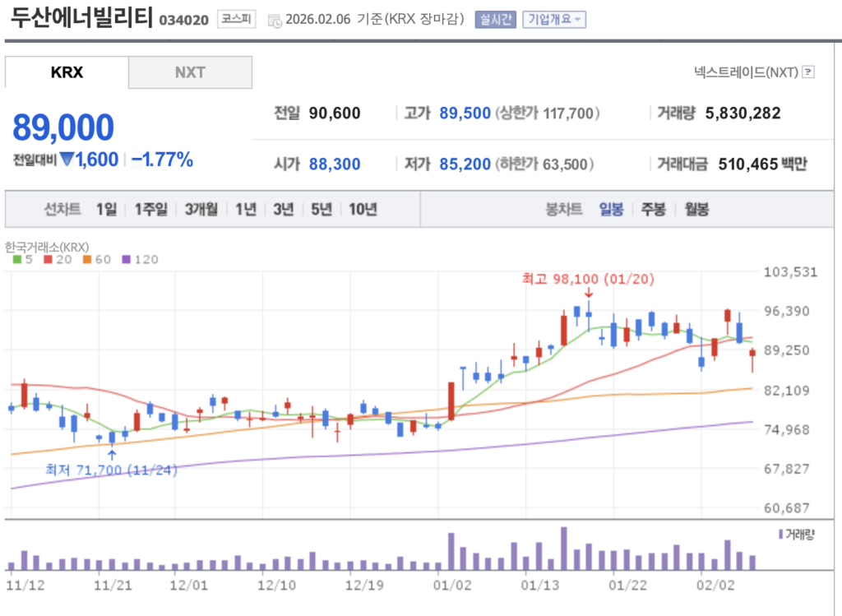This screenshot has height=616, width=842.
Task: Click the 한국거래소(KRX) chart label
Action: (47, 247)
